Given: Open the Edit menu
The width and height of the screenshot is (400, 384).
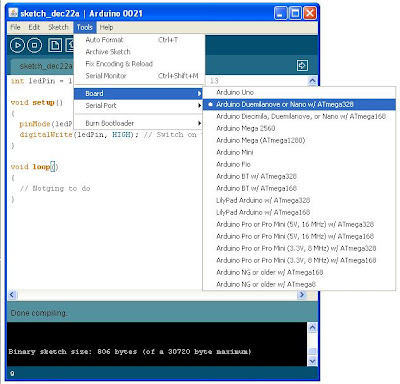Looking at the screenshot, I should [x=34, y=27].
